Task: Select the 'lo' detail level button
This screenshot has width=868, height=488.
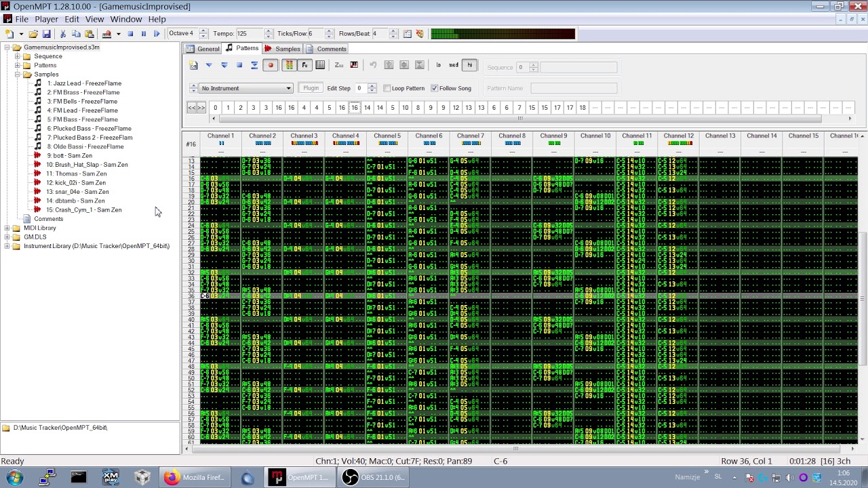Action: tap(438, 65)
